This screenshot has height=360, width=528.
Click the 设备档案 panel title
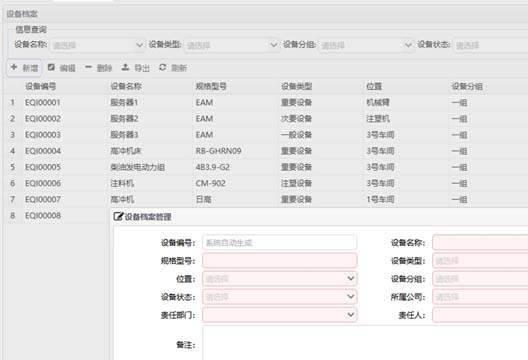tap(22, 14)
